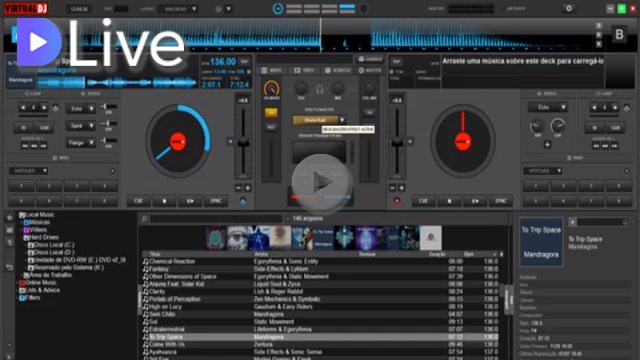Screen dimensions: 640x360
Task: Click left deck loop SAIR button
Action: pos(44,128)
